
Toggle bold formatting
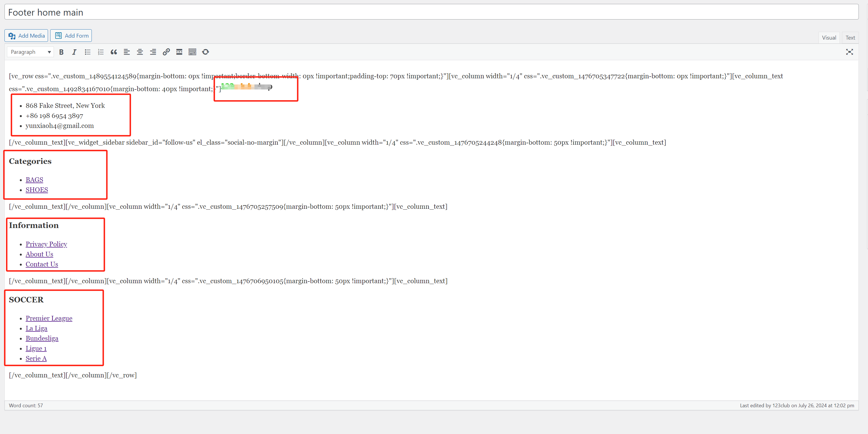[61, 52]
